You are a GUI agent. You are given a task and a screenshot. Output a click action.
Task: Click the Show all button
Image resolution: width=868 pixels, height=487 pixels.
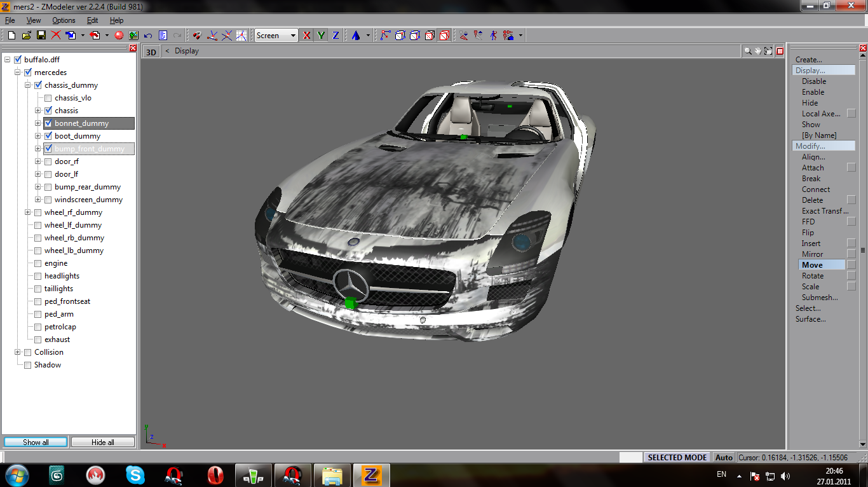point(36,442)
